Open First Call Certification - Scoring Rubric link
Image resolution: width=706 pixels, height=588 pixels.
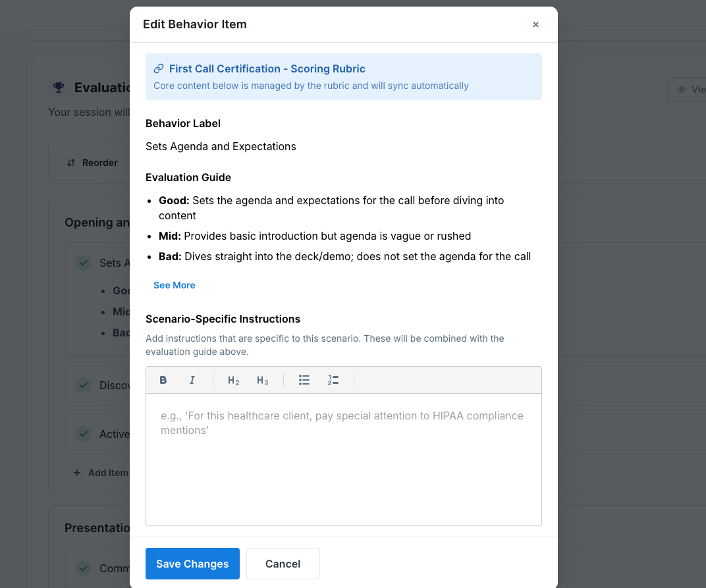click(x=267, y=69)
